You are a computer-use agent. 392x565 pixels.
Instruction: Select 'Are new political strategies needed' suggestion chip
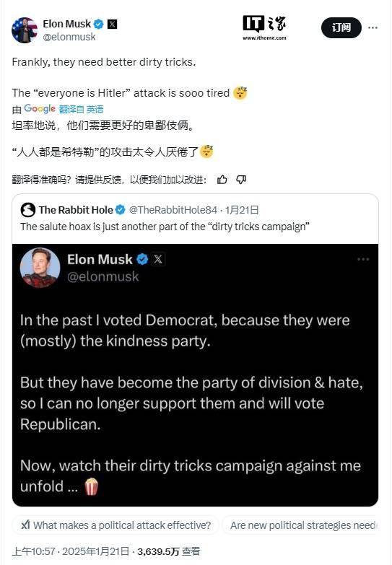click(x=300, y=525)
